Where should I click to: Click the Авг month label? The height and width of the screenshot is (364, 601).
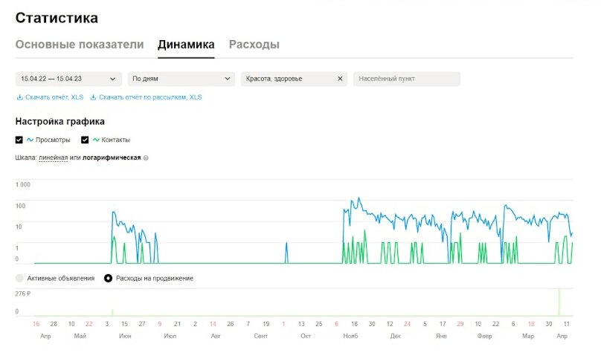click(x=216, y=336)
